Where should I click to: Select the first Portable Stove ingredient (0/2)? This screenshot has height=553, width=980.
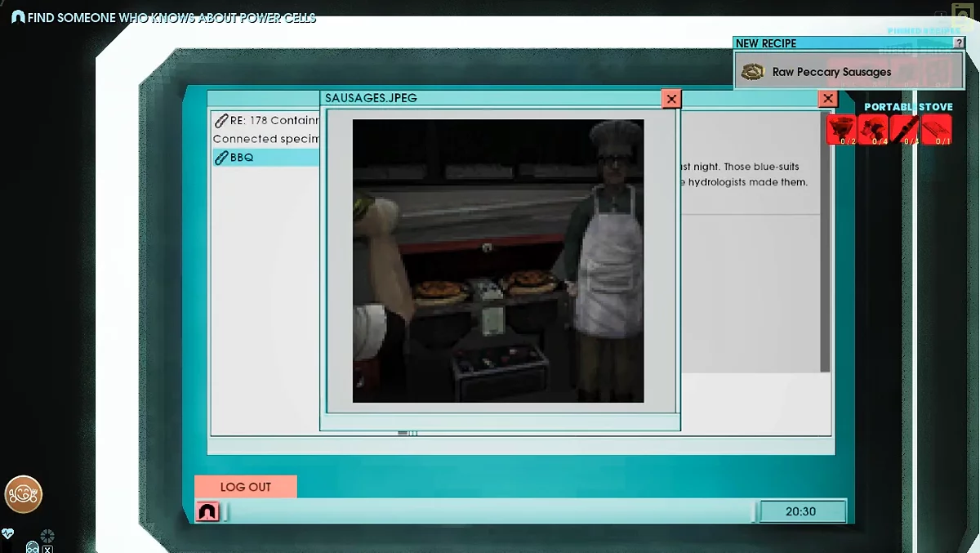click(841, 130)
